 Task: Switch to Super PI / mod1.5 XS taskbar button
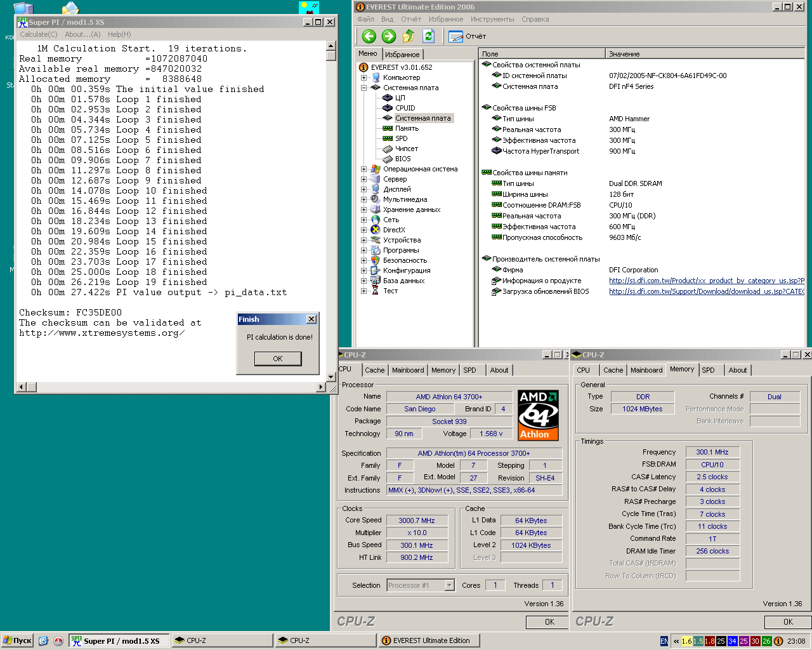coord(119,640)
